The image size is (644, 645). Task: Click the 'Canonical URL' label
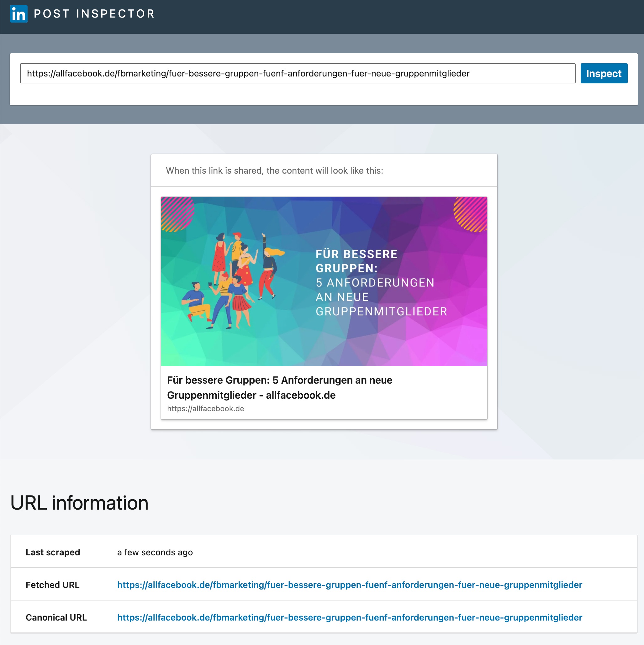56,618
